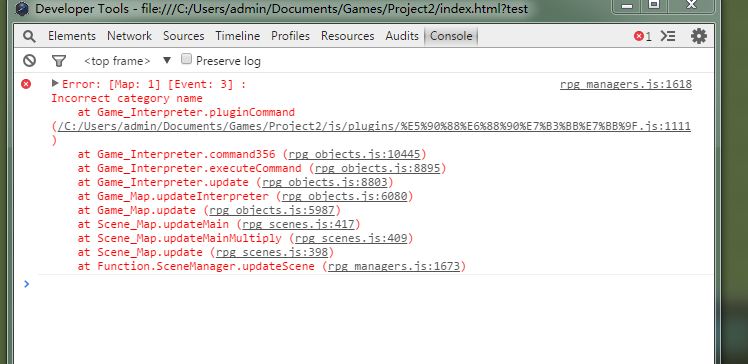Toggle the drawer with the prompt-lines icon
Image resolution: width=748 pixels, height=364 pixels.
(x=668, y=36)
